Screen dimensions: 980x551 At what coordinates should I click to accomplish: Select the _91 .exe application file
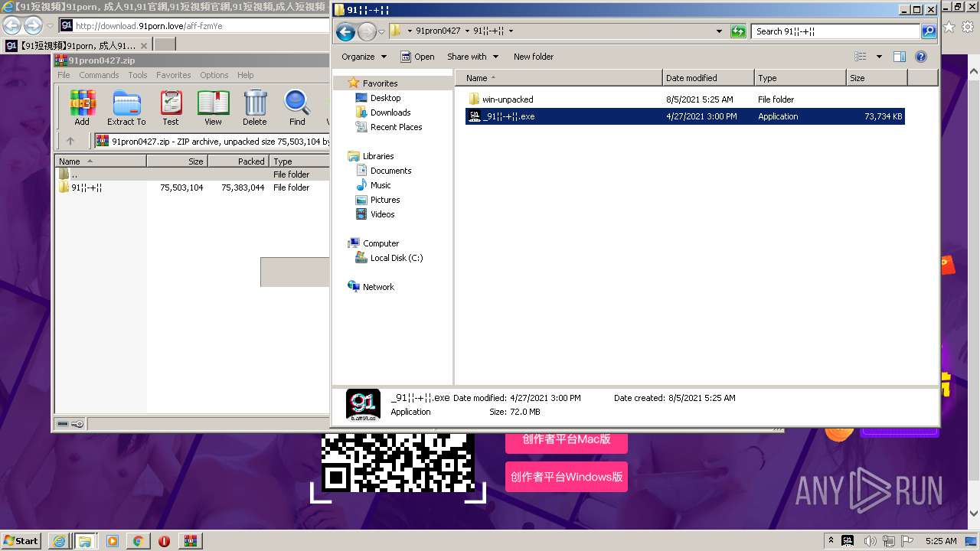[x=685, y=116]
